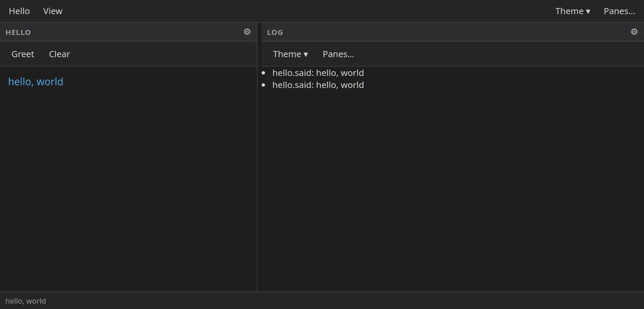Open Panes... in the top bar

tap(619, 11)
